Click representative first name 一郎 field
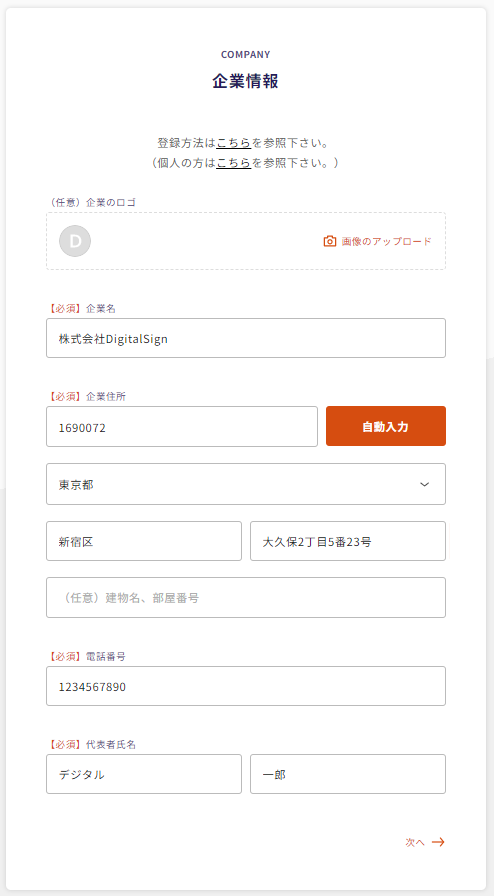This screenshot has height=896, width=494. pyautogui.click(x=348, y=774)
